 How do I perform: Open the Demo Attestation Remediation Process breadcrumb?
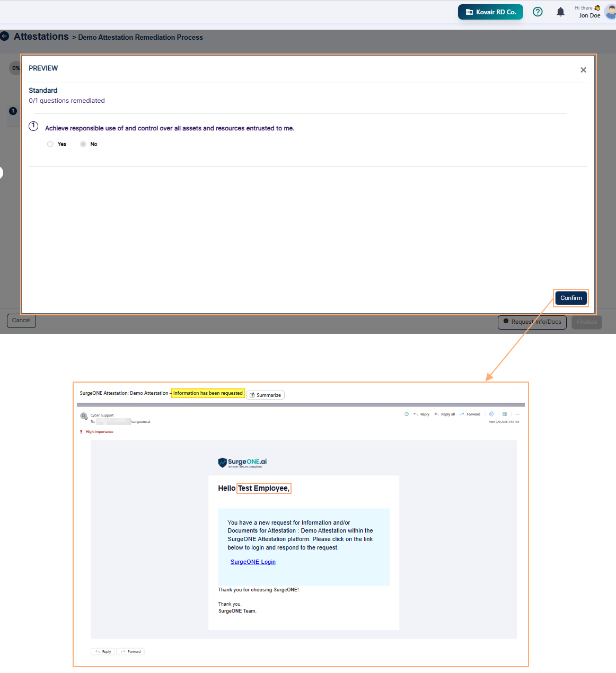pyautogui.click(x=140, y=37)
